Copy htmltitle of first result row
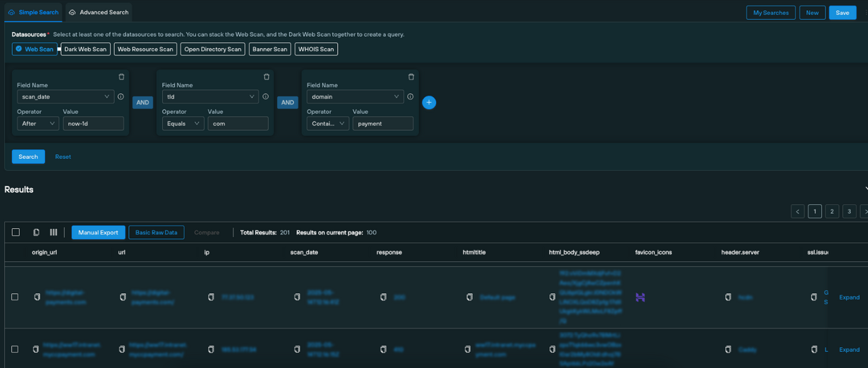Viewport: 868px width, 368px height. 470,297
